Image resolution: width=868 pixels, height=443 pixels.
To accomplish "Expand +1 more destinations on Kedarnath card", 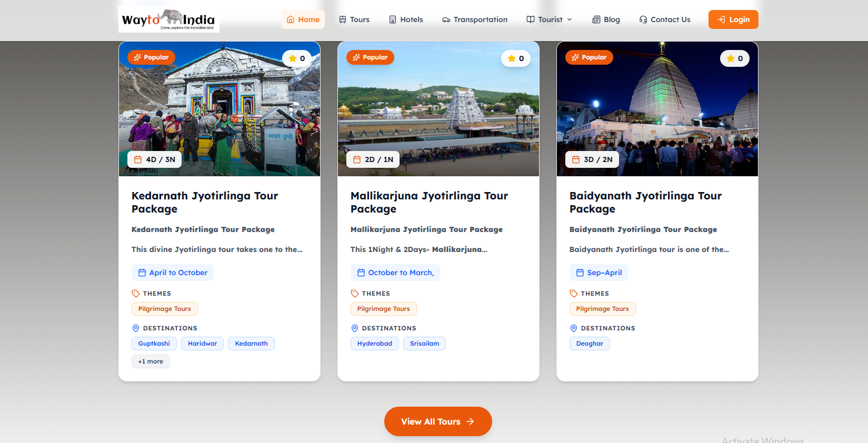I will [151, 361].
